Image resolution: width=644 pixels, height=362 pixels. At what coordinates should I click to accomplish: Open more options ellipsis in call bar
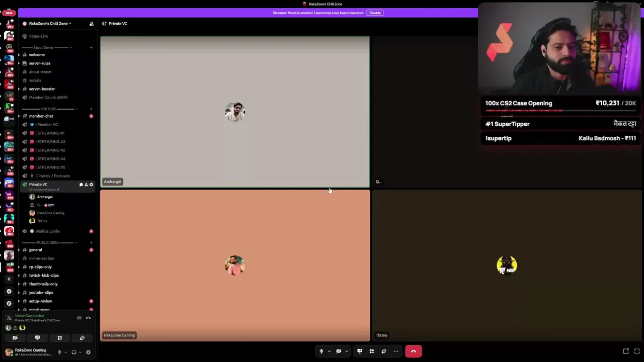[396, 351]
